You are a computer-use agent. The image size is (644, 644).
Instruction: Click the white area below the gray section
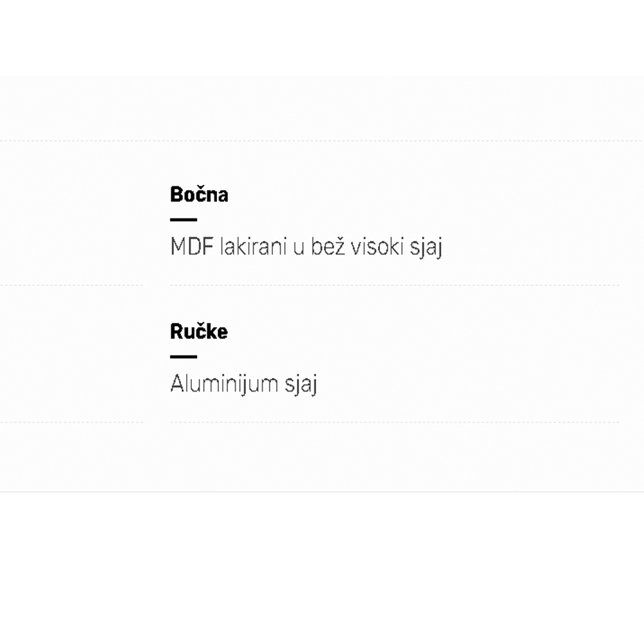(322, 567)
